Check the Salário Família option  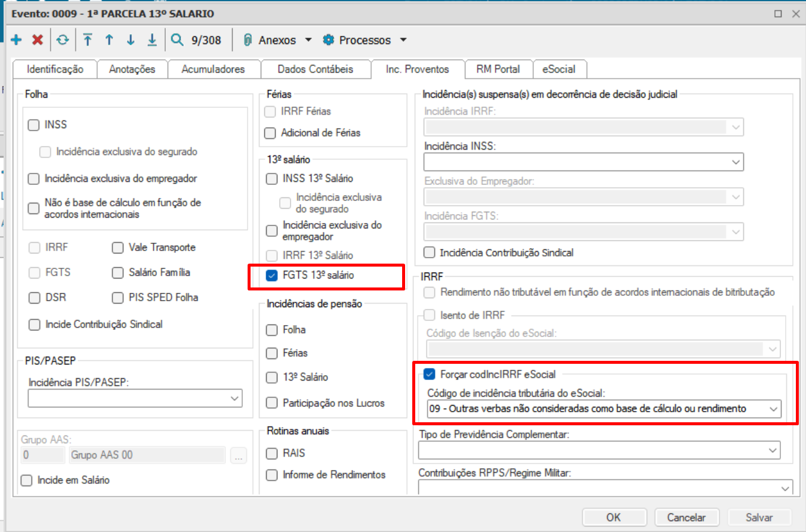pyautogui.click(x=118, y=272)
